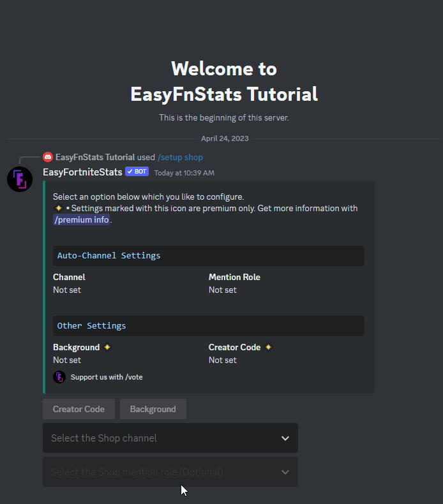Click the sparkle icon next to Background label
This screenshot has height=504, width=443.
107,347
